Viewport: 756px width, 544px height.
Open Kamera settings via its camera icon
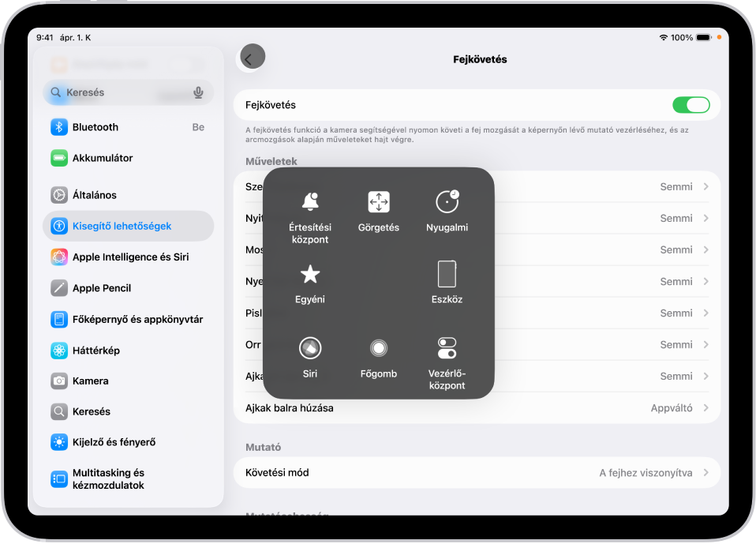[58, 381]
